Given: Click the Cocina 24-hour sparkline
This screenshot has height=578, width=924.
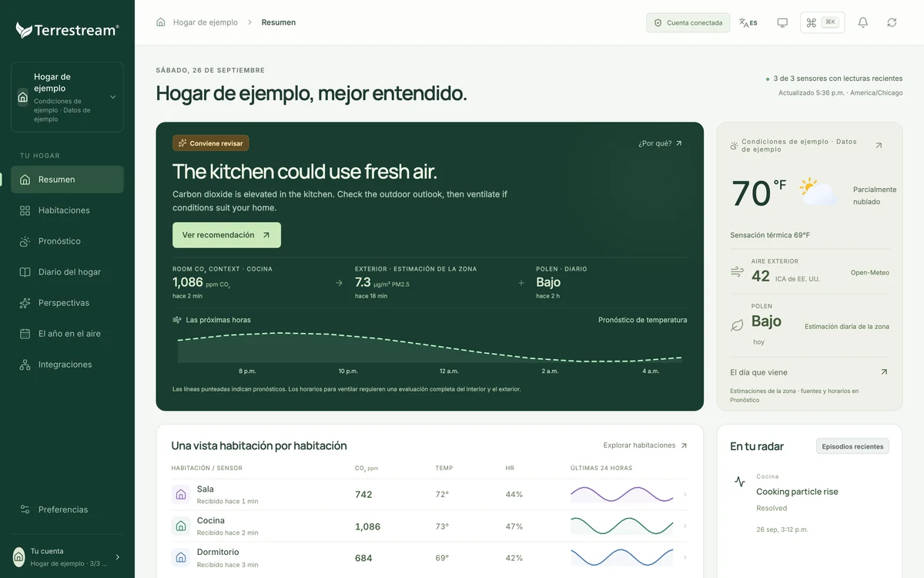Looking at the screenshot, I should [622, 526].
